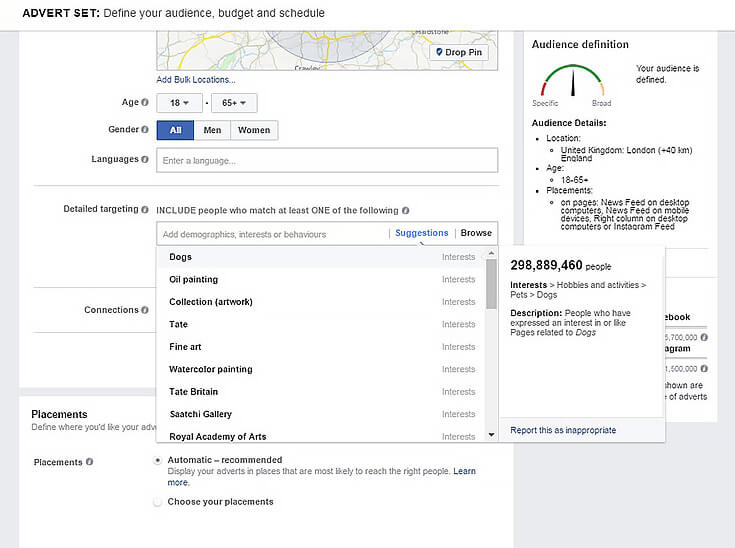735x548 pixels.
Task: Choose Collection (artwork) suggestion
Action: tap(322, 302)
